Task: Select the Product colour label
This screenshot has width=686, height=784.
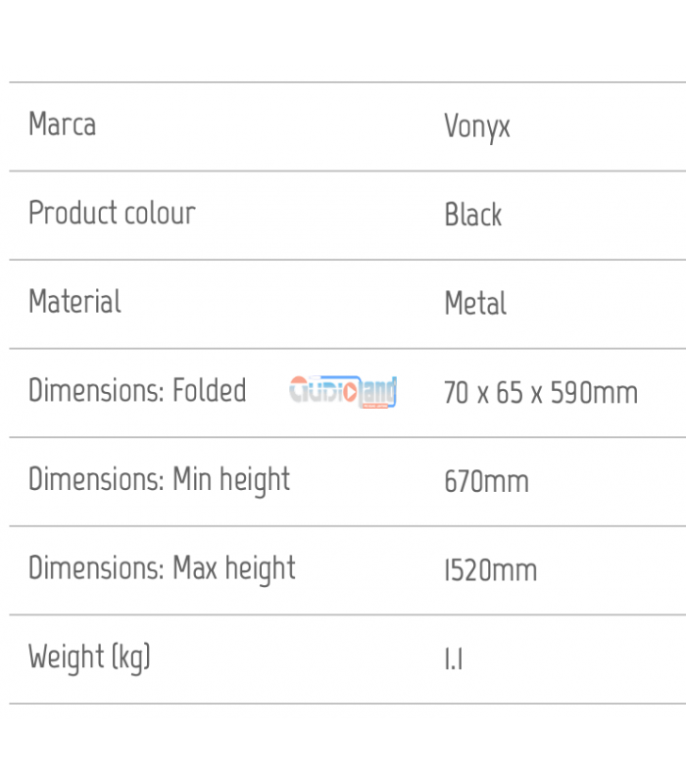Action: [x=112, y=213]
